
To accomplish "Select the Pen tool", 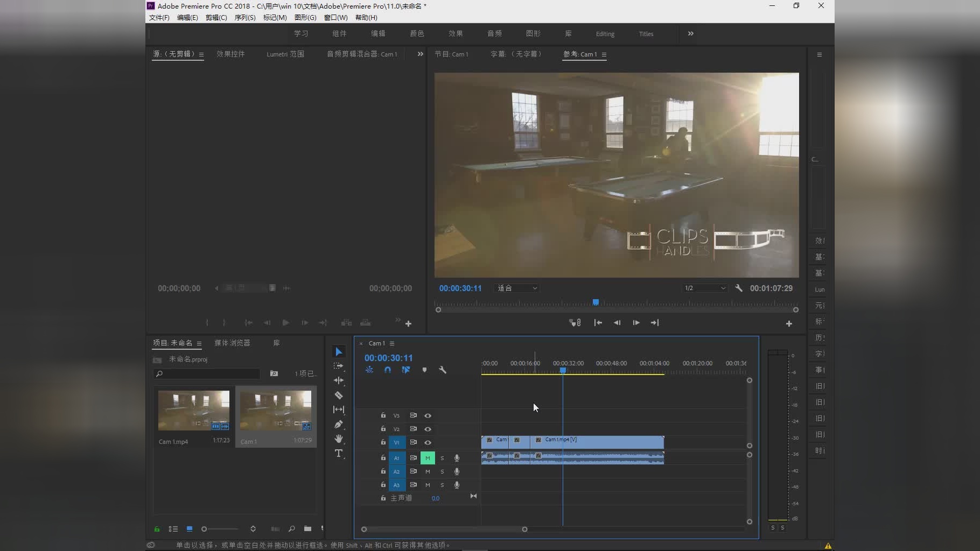I will (x=339, y=424).
